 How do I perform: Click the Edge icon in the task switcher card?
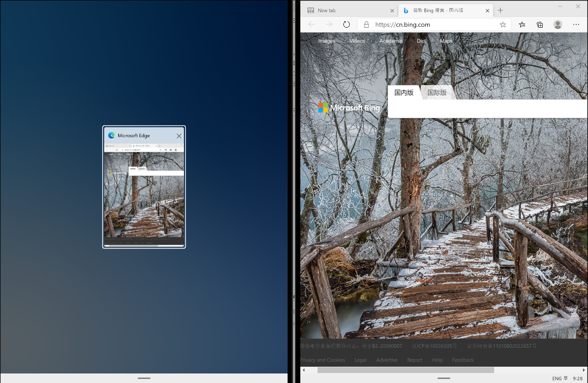(x=111, y=135)
